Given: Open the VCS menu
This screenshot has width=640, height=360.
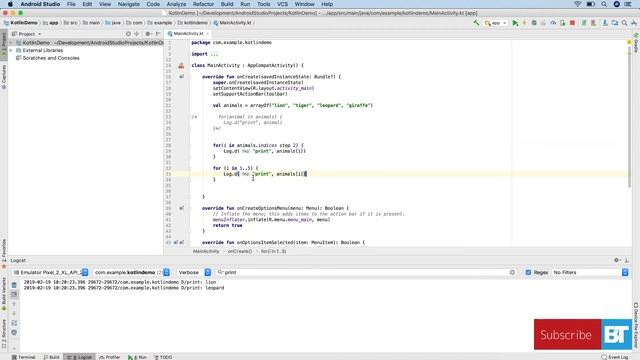Looking at the screenshot, I should [282, 4].
